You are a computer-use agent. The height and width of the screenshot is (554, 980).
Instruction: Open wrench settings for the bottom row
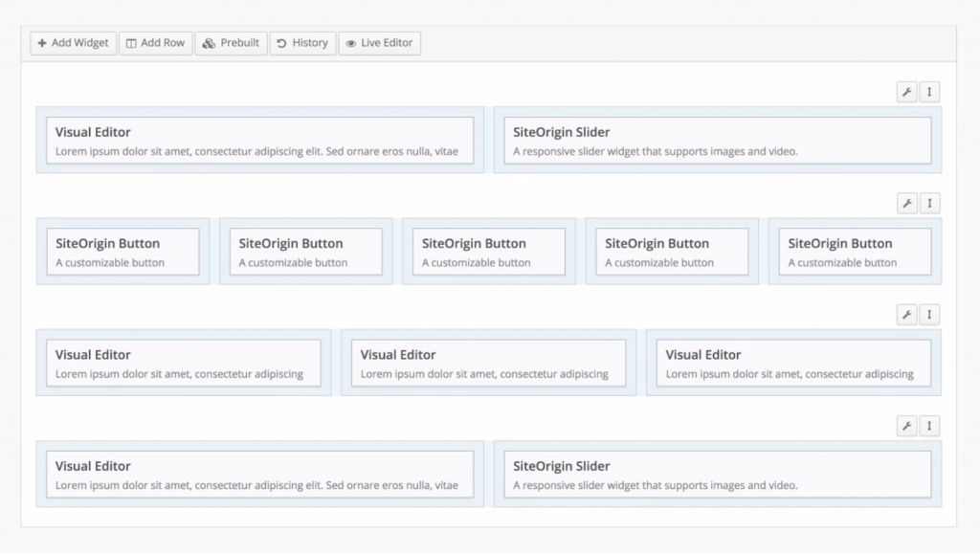(906, 426)
